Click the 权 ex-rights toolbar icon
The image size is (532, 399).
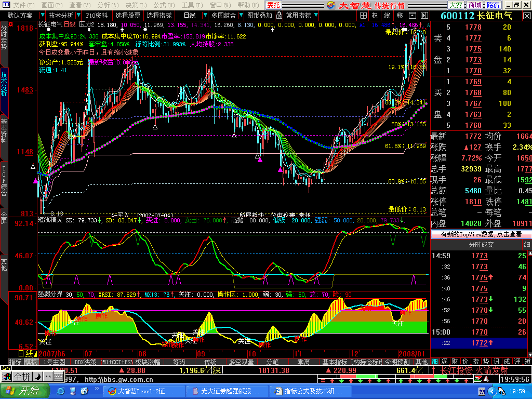(x=375, y=16)
